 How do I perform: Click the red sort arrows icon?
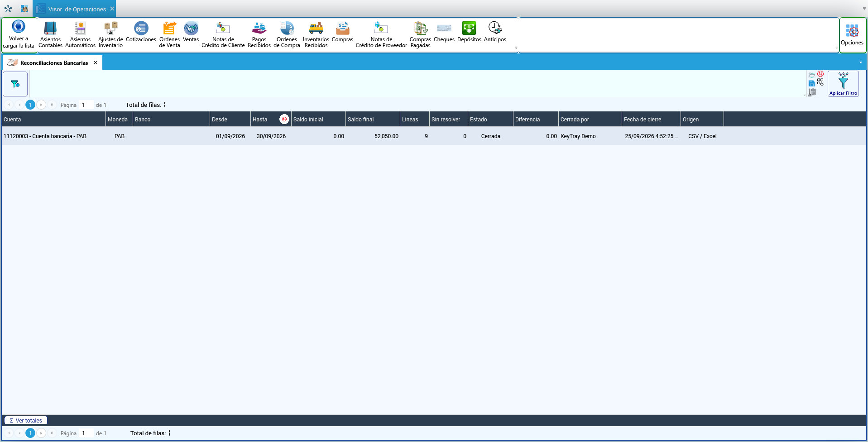(820, 74)
